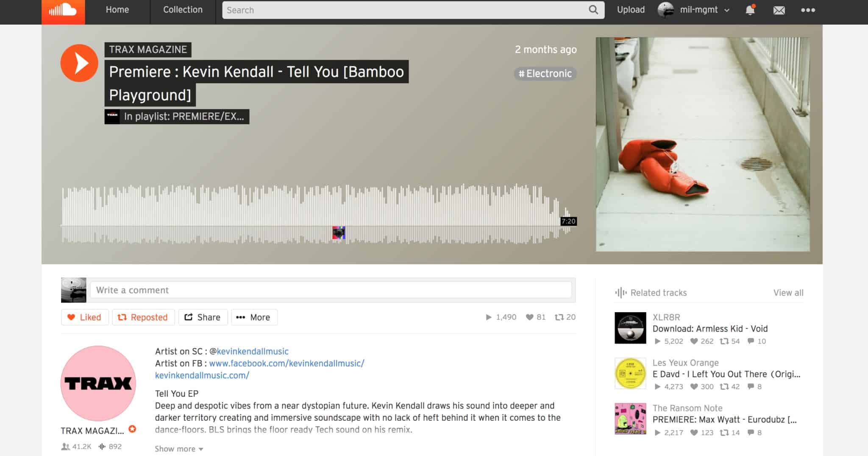Play the Kevin Kendall track

coord(79,63)
